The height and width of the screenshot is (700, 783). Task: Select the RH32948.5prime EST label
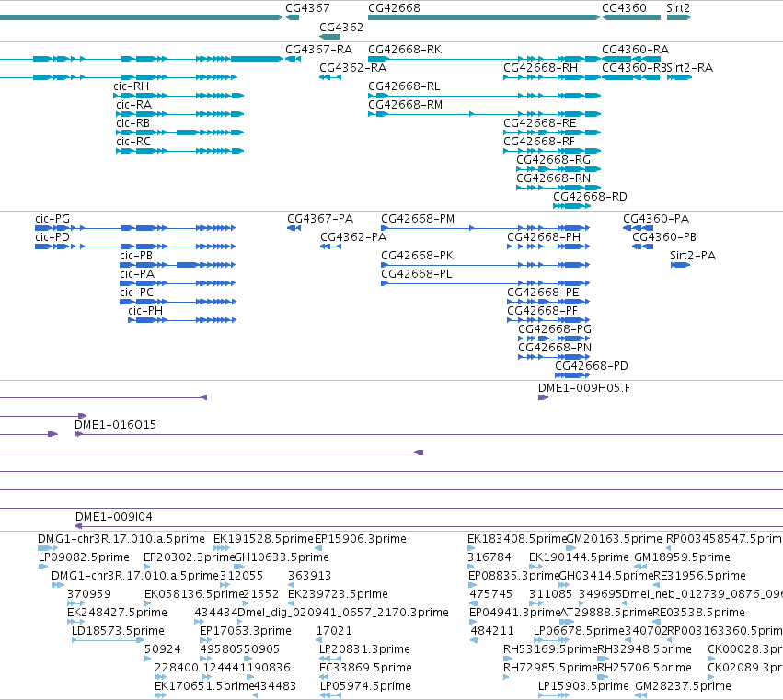click(645, 649)
